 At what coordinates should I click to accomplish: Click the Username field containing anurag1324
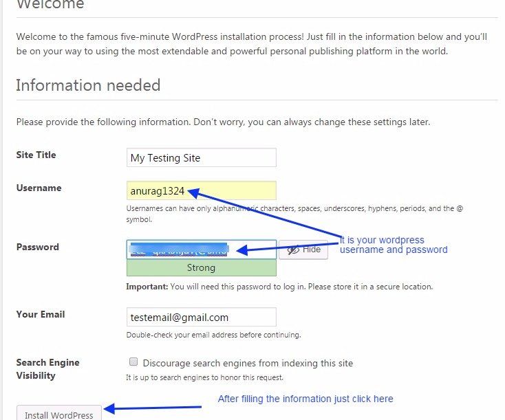(x=202, y=191)
